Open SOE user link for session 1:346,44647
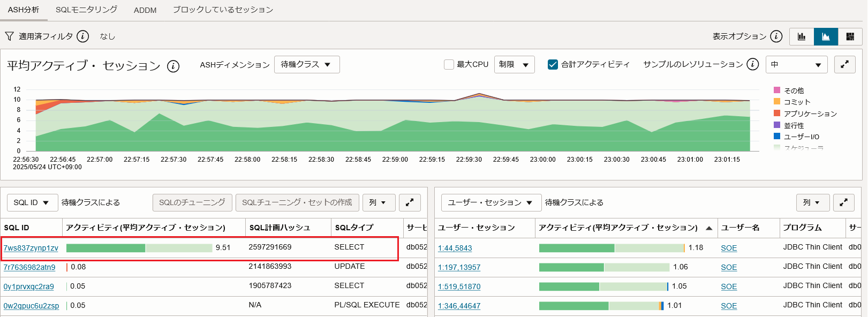 point(729,306)
